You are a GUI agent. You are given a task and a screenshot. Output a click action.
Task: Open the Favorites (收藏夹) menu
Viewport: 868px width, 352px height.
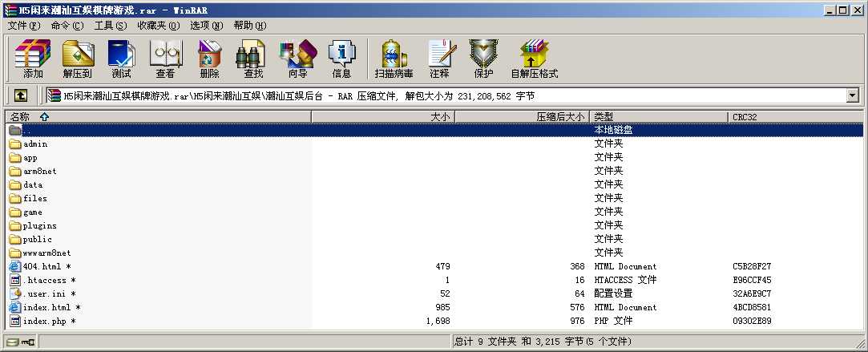click(x=159, y=26)
